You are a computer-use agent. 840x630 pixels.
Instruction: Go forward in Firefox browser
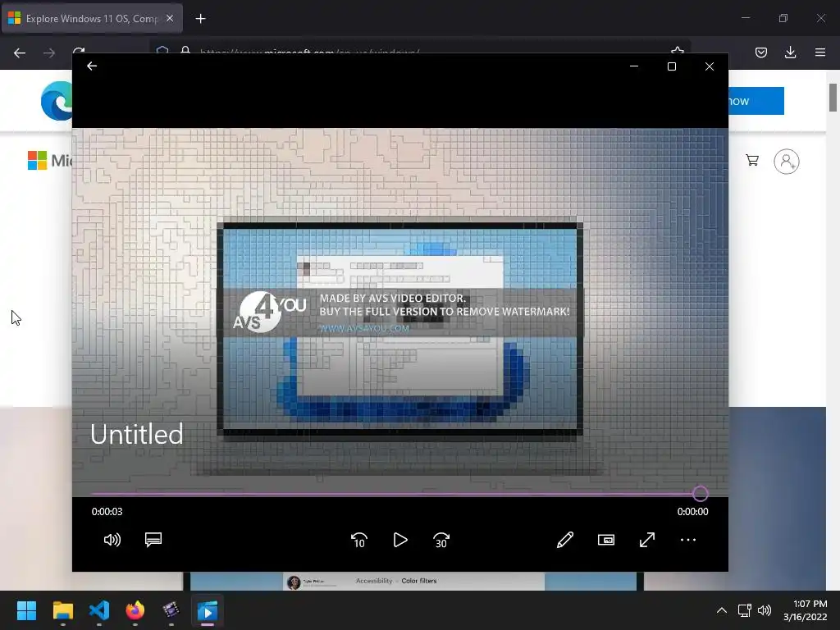[x=48, y=52]
